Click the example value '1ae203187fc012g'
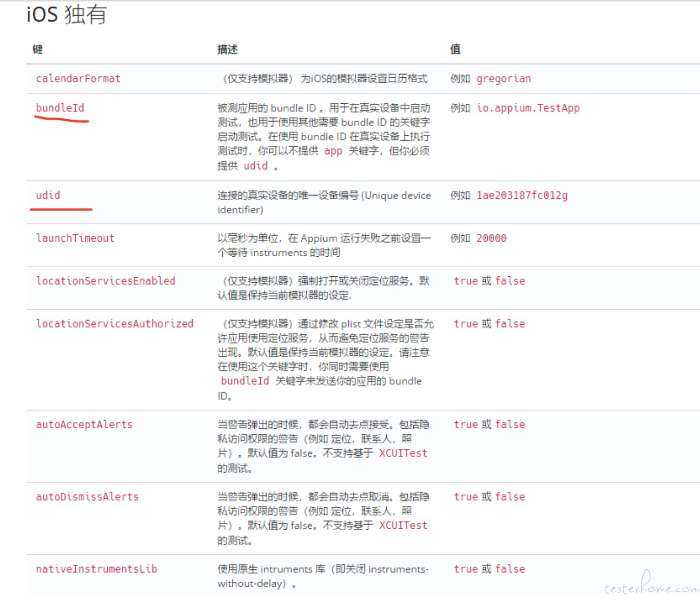Screen dimensions: 700x603 pos(522,195)
